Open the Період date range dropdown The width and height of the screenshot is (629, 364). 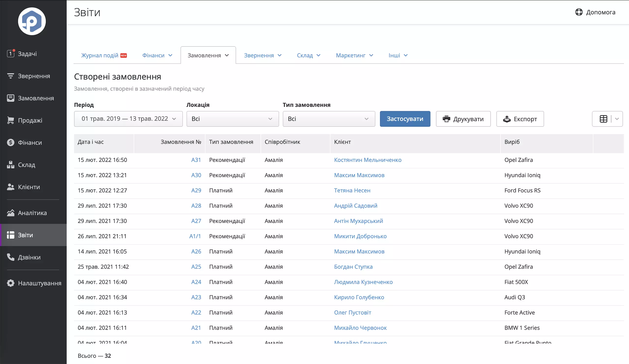[128, 119]
